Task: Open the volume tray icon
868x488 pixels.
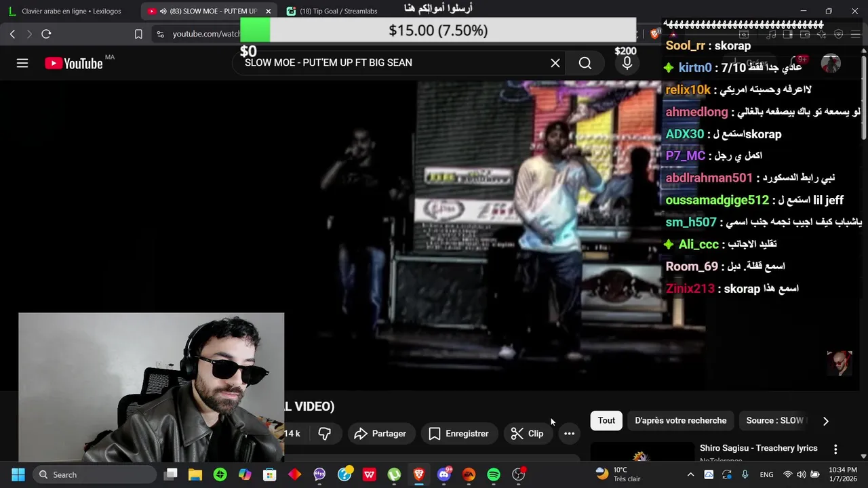Action: click(x=801, y=474)
